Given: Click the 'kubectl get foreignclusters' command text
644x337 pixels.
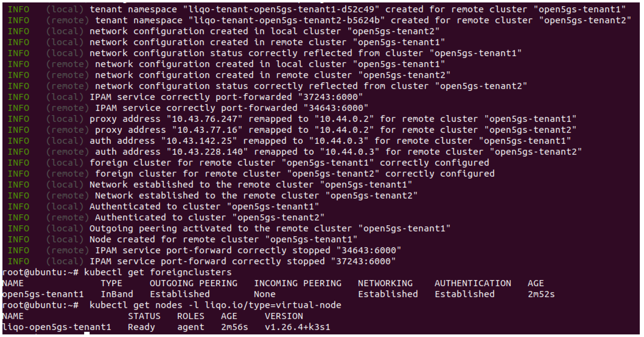Looking at the screenshot, I should tap(158, 272).
